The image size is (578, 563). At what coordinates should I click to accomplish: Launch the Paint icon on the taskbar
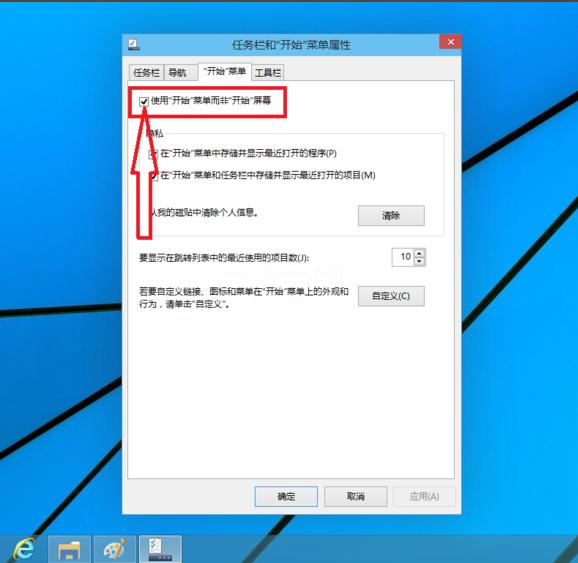click(x=115, y=549)
